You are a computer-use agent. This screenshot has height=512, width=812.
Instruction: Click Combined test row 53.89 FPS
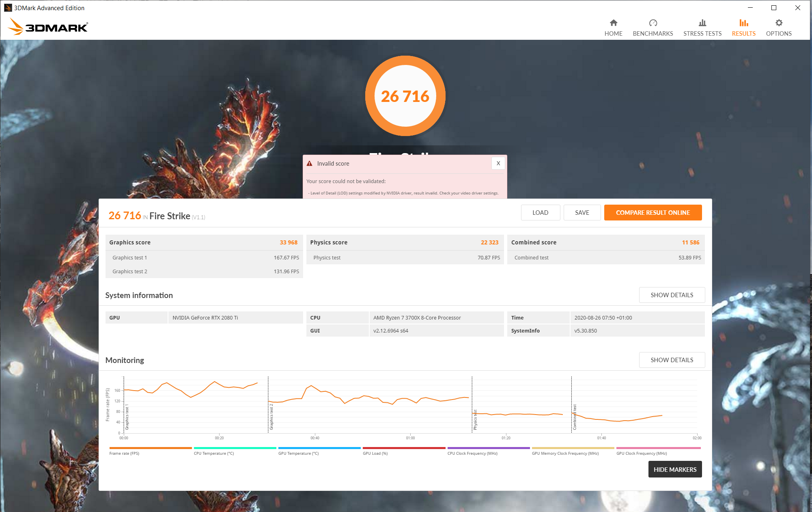(606, 257)
